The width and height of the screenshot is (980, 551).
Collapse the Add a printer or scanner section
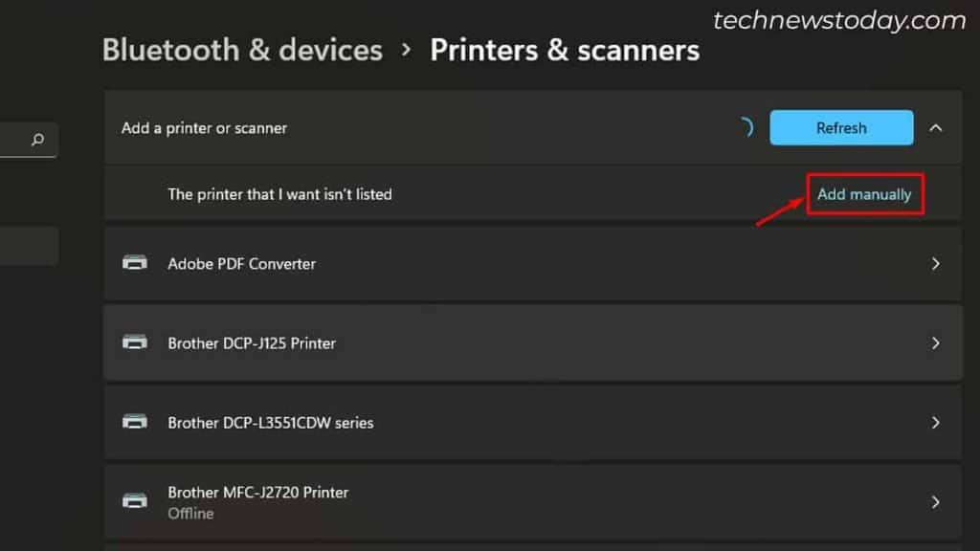point(935,127)
